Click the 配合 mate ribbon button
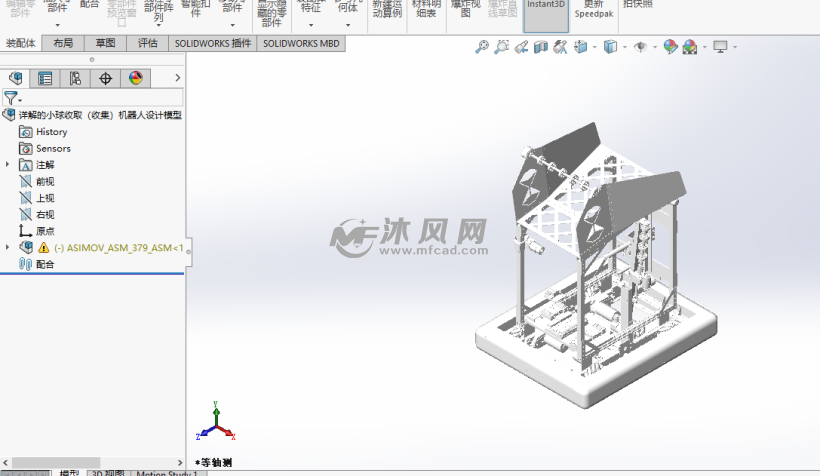The width and height of the screenshot is (820, 476). point(89,6)
